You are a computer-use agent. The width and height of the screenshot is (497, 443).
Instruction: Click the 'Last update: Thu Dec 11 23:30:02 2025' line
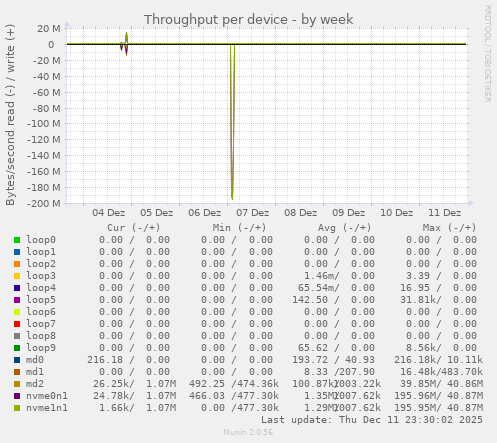point(372,420)
